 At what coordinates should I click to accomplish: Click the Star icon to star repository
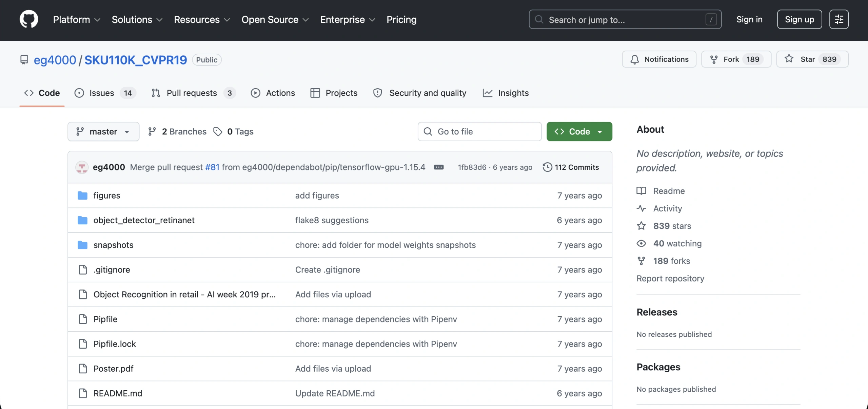pyautogui.click(x=789, y=59)
